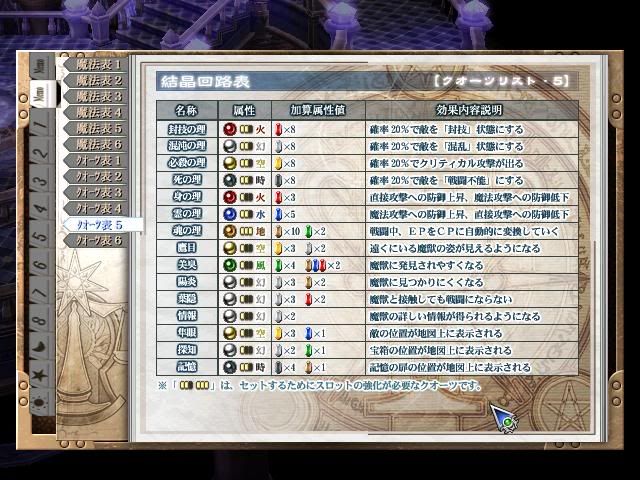Click the crescent moon sidebar icon
The width and height of the screenshot is (640, 480).
pos(40,347)
